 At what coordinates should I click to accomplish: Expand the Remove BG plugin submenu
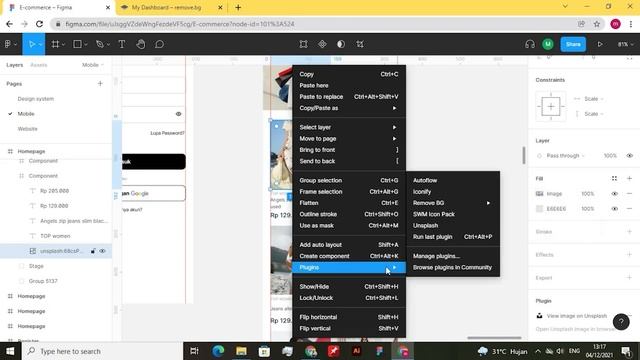tap(453, 203)
